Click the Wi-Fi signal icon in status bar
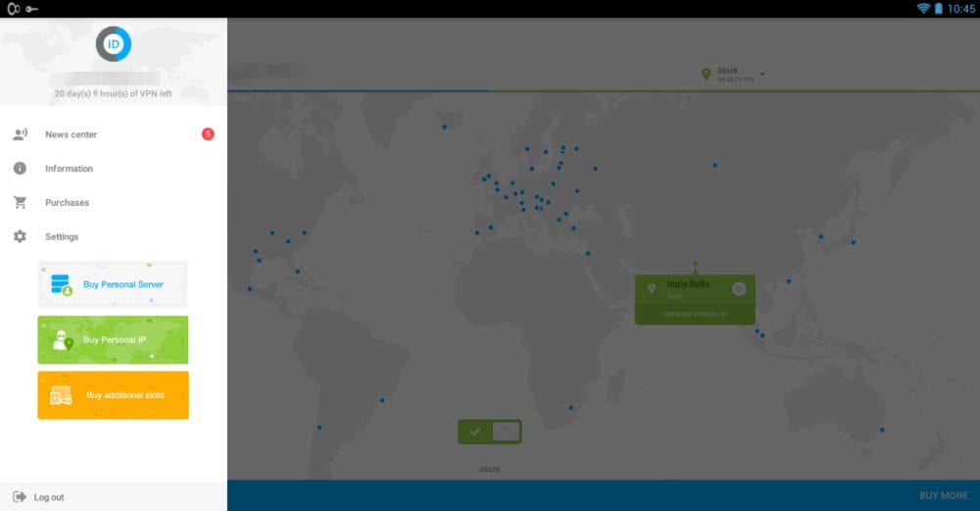 click(923, 9)
